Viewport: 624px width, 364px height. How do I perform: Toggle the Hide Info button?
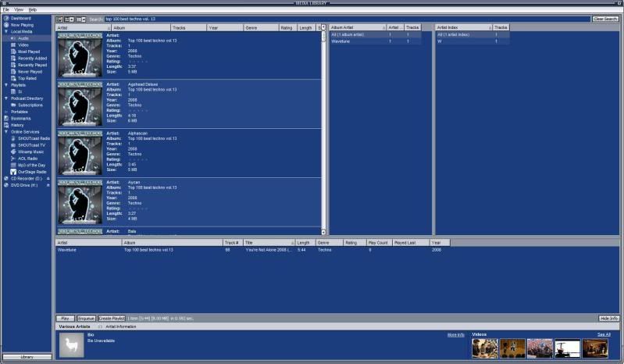609,319
